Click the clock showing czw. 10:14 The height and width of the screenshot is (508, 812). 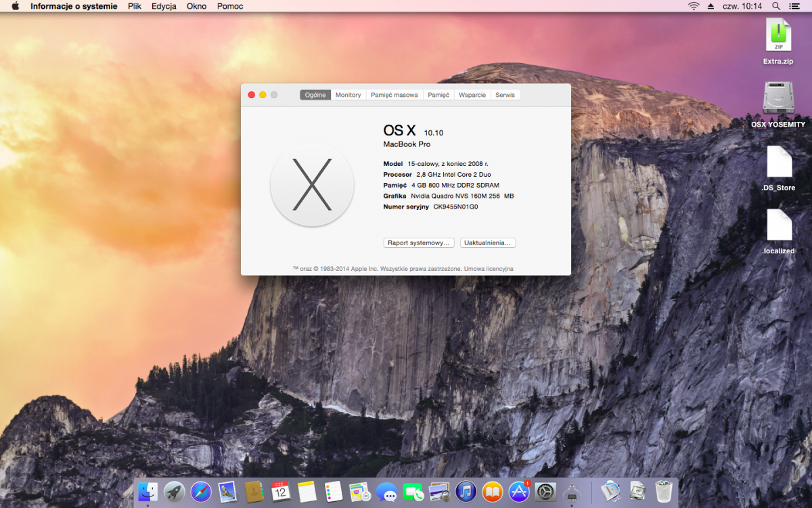[x=742, y=6]
